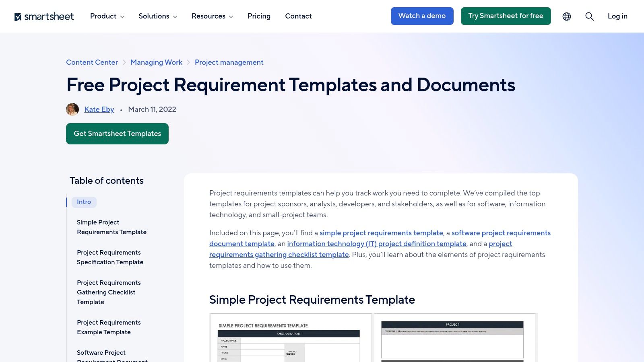The height and width of the screenshot is (362, 644).
Task: Follow the simple project requirements template link
Action: click(x=381, y=233)
